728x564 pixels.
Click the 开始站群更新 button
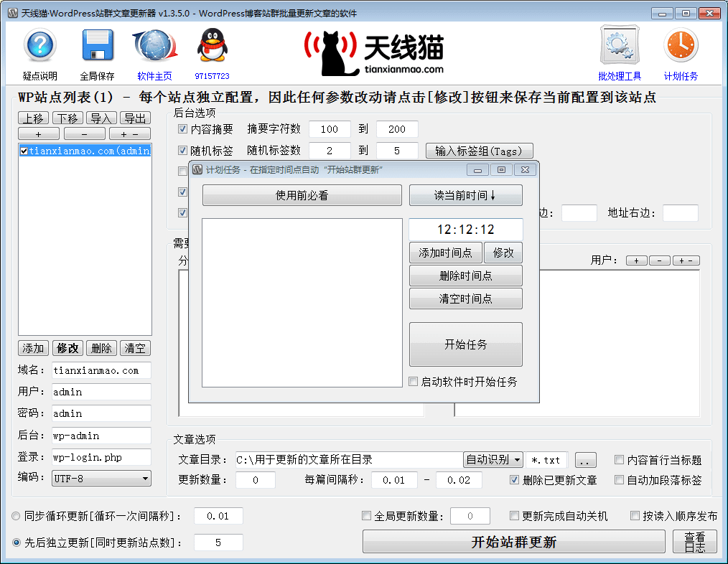[513, 542]
